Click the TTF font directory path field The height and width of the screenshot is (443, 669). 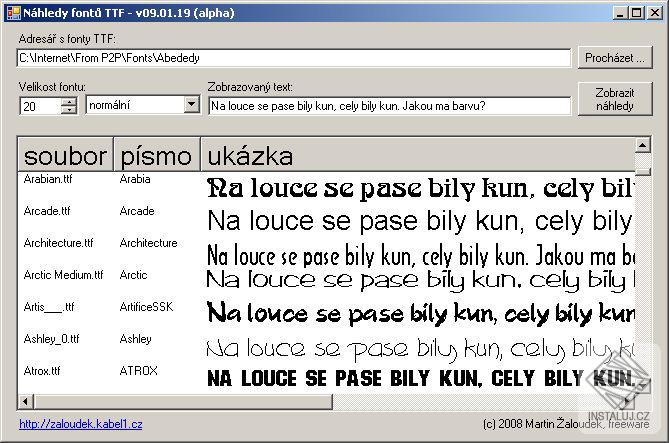point(294,58)
